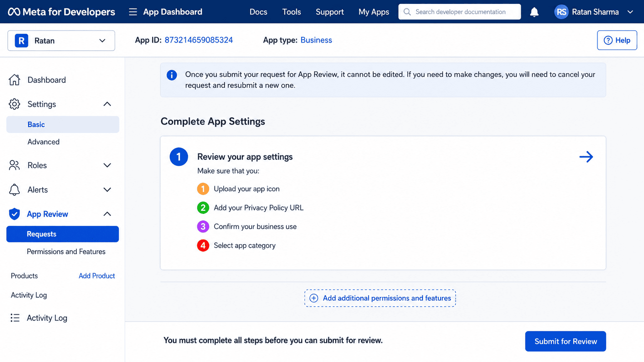Viewport: 644px width, 362px height.
Task: Open the hamburger menu beside App Dashboard
Action: tap(133, 12)
